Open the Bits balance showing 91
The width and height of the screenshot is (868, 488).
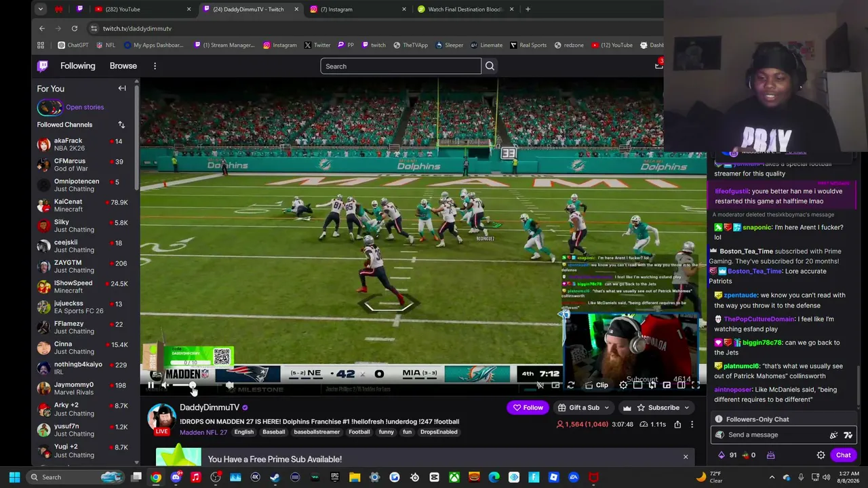click(727, 455)
